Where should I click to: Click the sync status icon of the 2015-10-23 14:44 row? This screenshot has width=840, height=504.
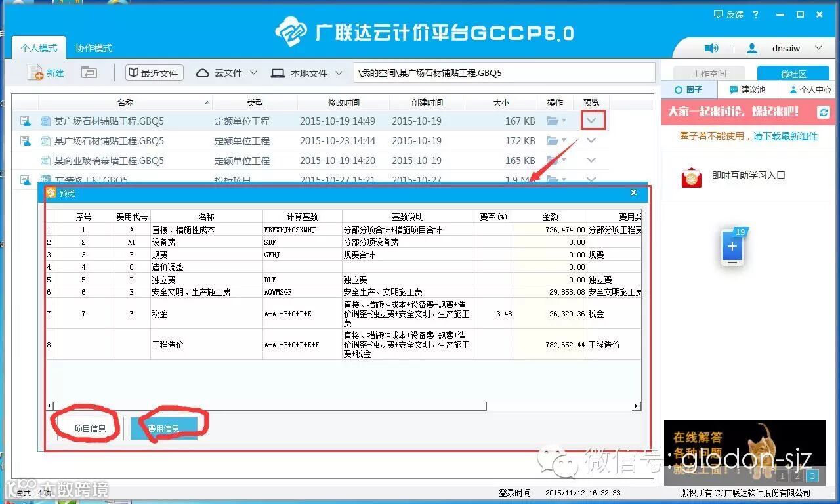click(26, 141)
